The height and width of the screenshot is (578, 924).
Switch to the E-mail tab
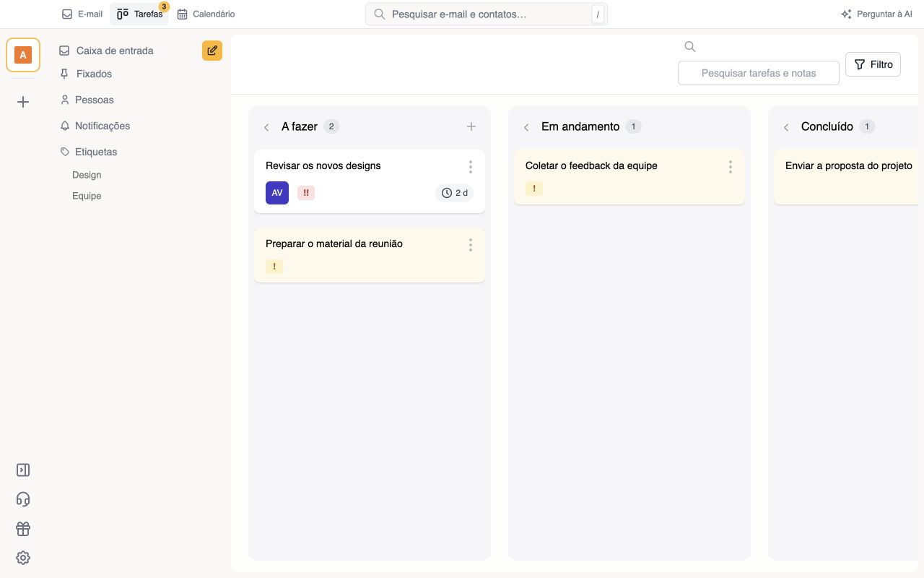(82, 14)
